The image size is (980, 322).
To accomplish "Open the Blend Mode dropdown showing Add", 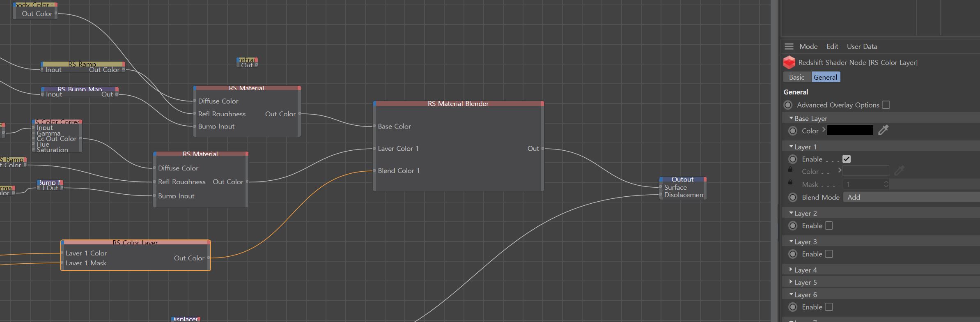I will coord(911,197).
